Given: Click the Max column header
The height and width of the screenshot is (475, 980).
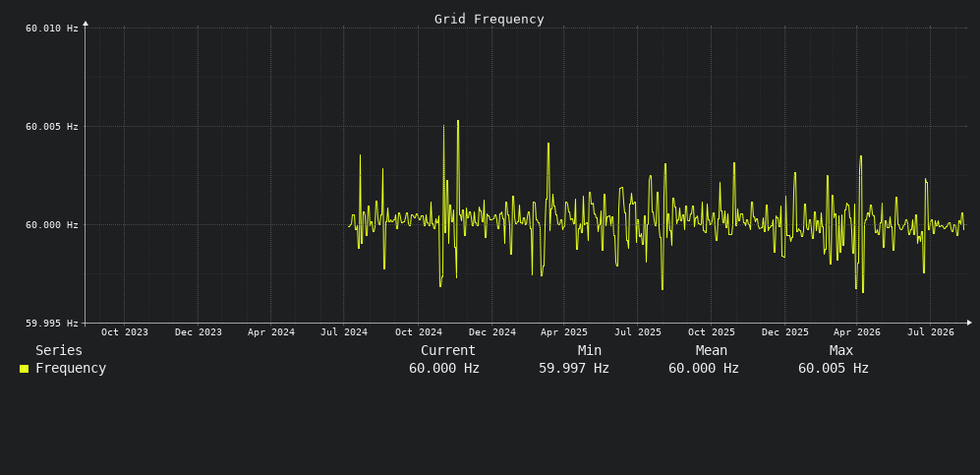Looking at the screenshot, I should (x=841, y=351).
